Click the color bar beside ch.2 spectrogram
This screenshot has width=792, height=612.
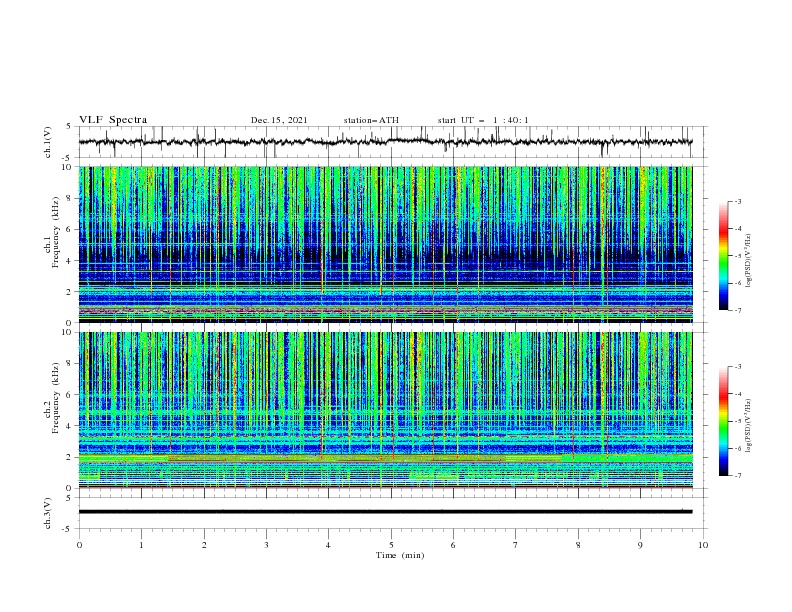[724, 421]
